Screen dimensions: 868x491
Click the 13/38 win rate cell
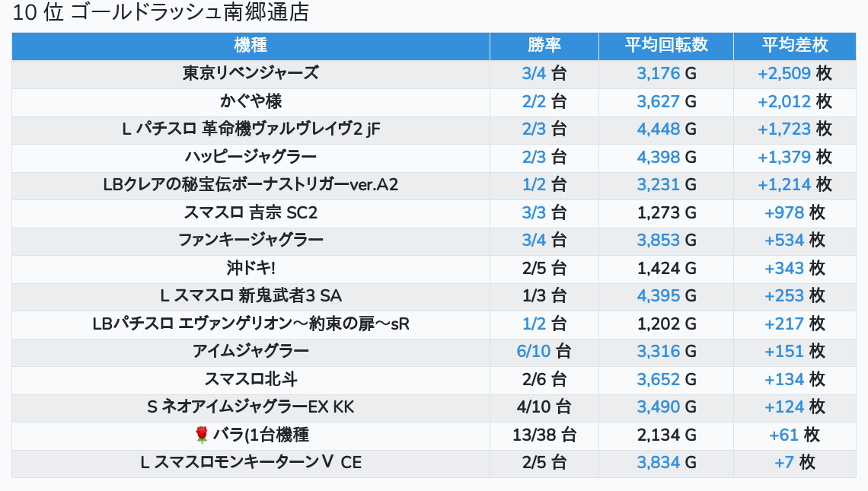544,435
